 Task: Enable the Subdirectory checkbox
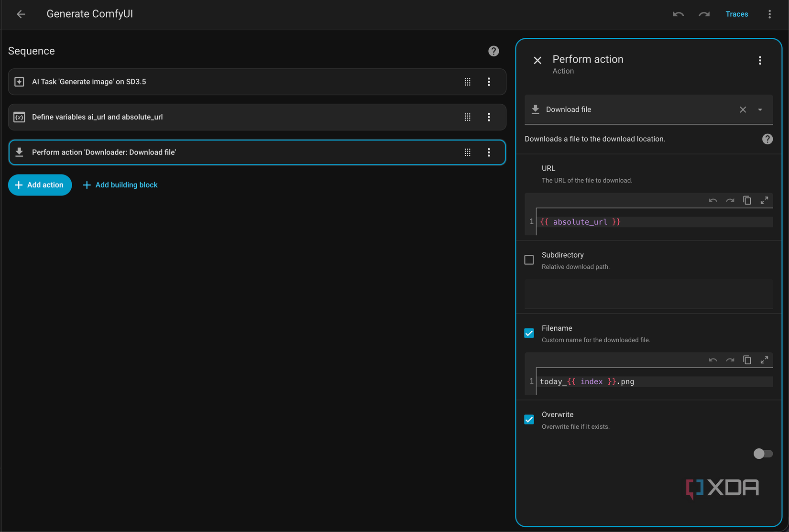pos(529,260)
